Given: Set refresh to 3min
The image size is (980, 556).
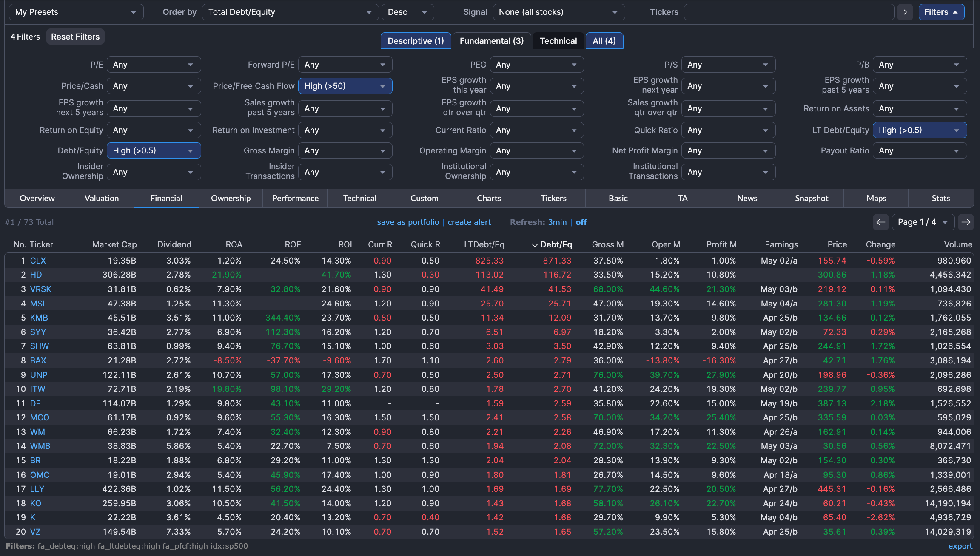Looking at the screenshot, I should point(557,222).
